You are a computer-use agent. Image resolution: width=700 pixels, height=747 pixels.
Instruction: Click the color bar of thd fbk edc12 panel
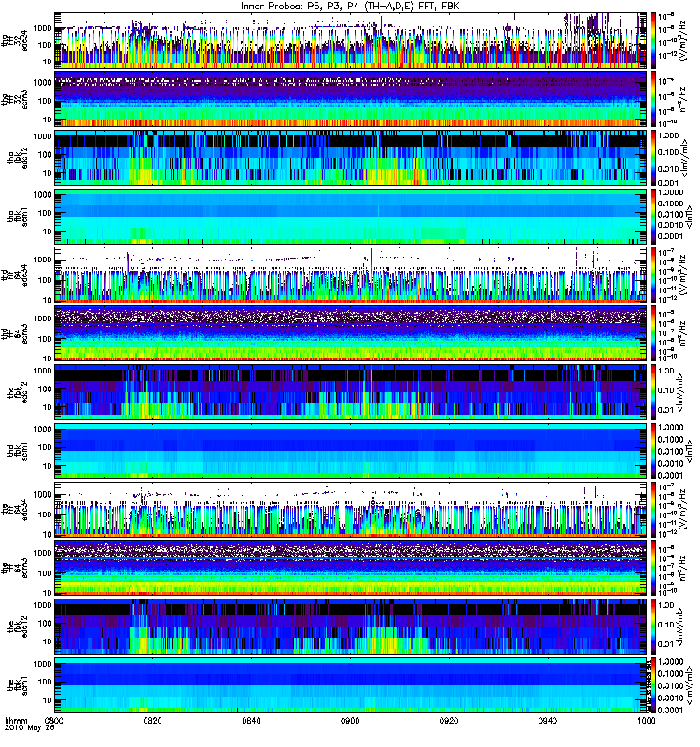point(653,392)
